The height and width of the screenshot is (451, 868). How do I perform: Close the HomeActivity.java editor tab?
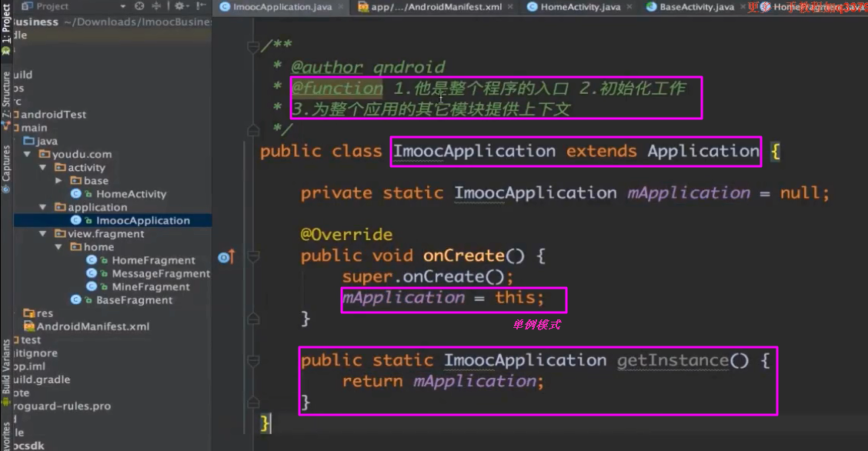click(x=630, y=7)
